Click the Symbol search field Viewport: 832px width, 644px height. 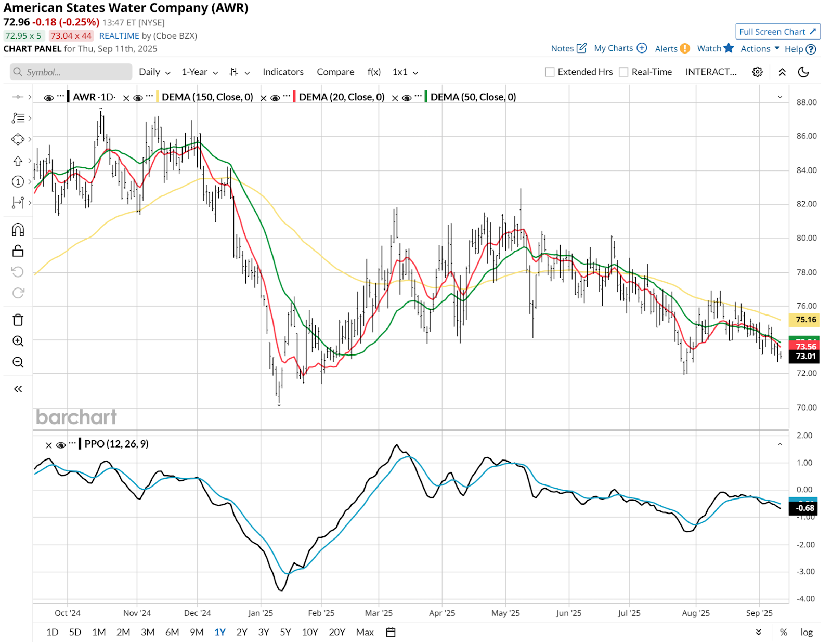[x=71, y=72]
